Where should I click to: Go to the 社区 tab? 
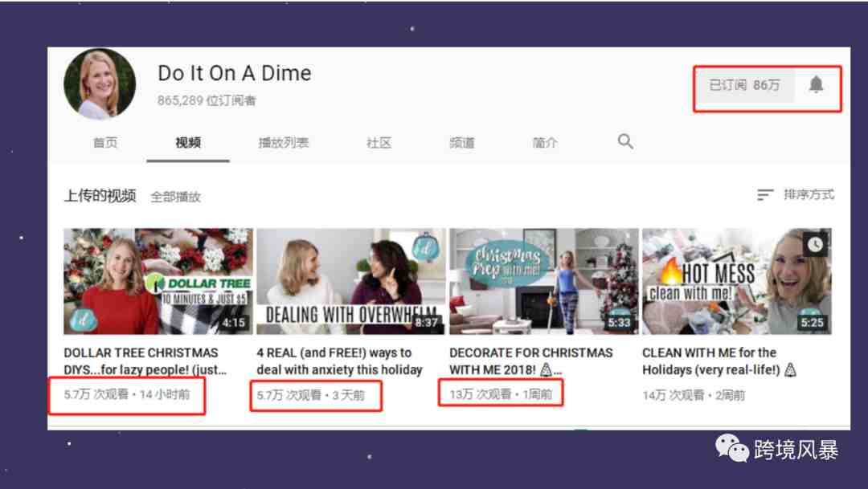(379, 143)
